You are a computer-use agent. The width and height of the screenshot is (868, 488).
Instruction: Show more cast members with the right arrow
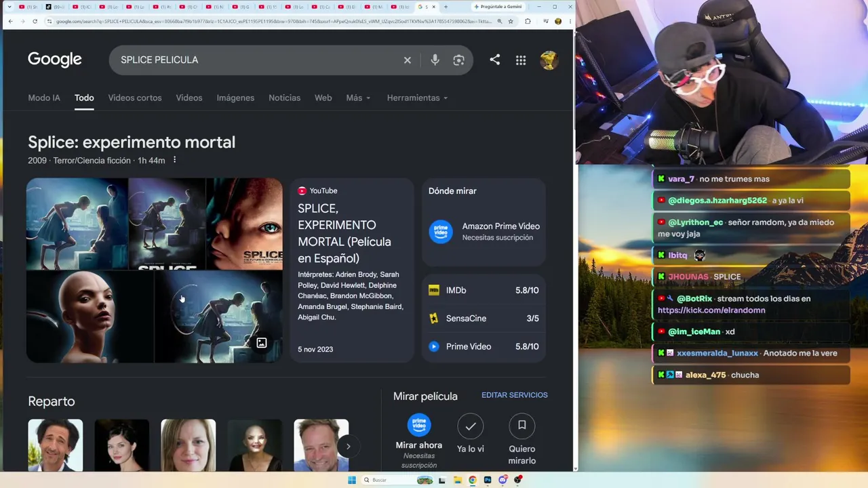[x=348, y=446]
